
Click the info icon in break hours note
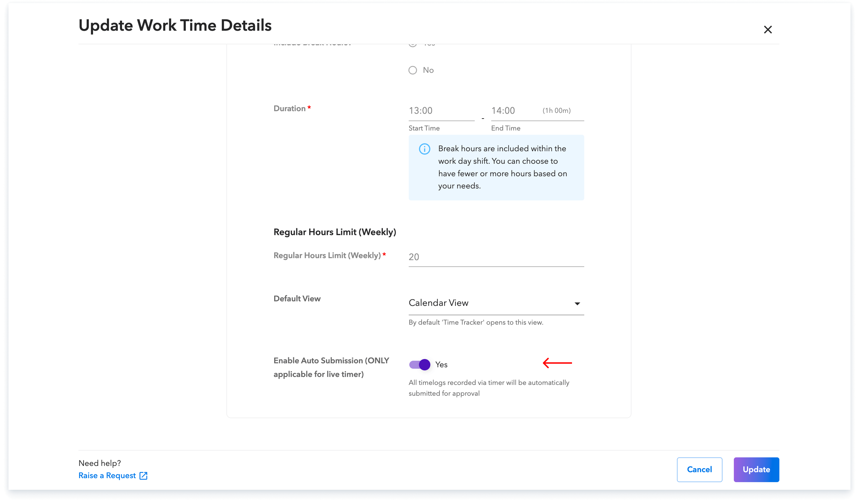(424, 149)
